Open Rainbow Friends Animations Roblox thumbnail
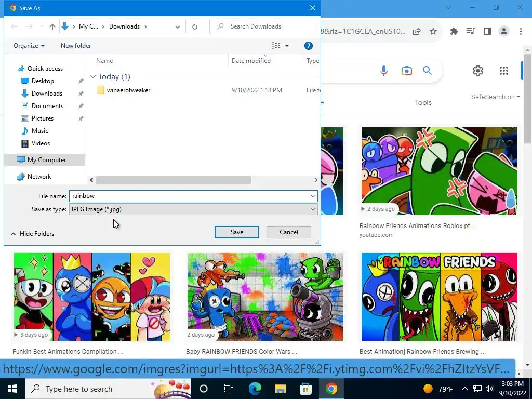Viewport: 532px width, 399px height. pos(440,171)
